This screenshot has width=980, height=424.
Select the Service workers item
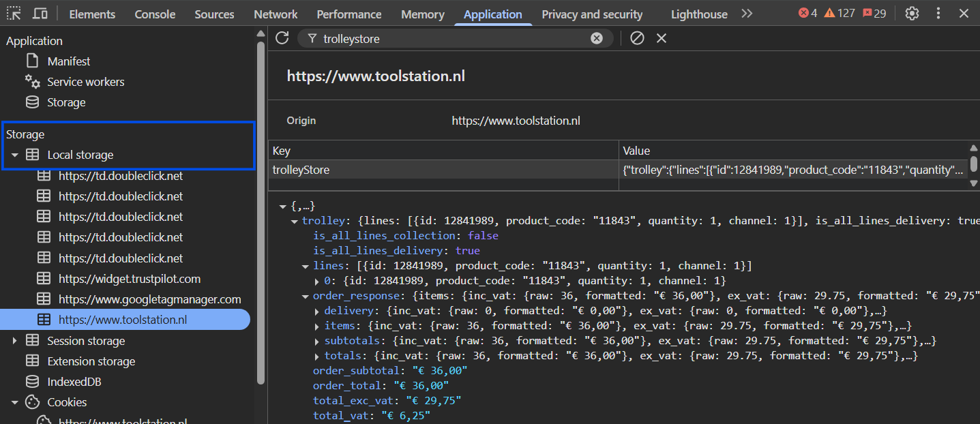tap(85, 81)
